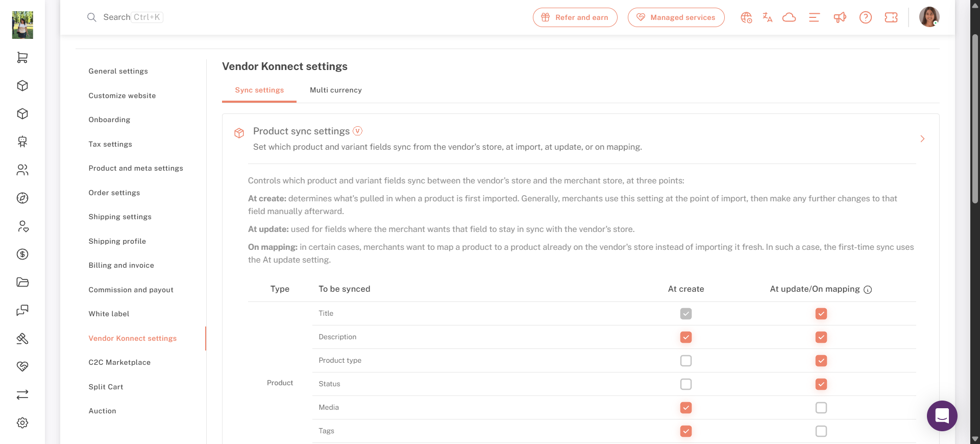
Task: Open the White label settings link
Action: [x=109, y=314]
